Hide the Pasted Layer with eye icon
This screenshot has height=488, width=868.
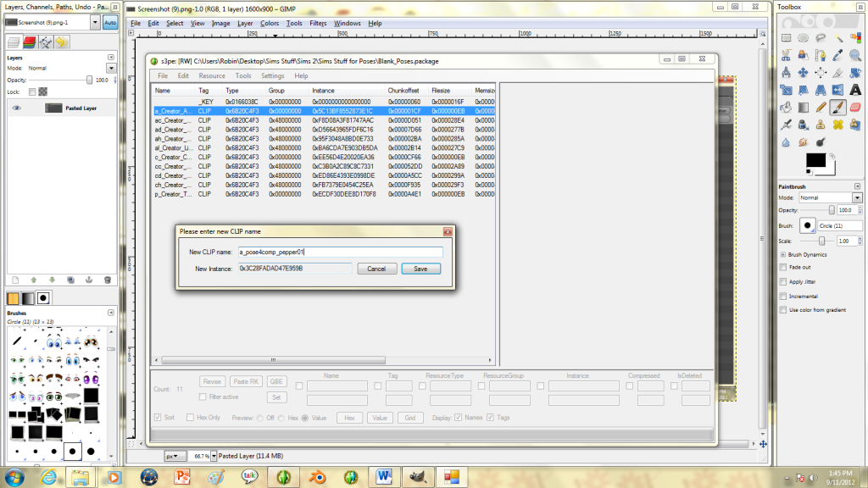click(x=17, y=108)
